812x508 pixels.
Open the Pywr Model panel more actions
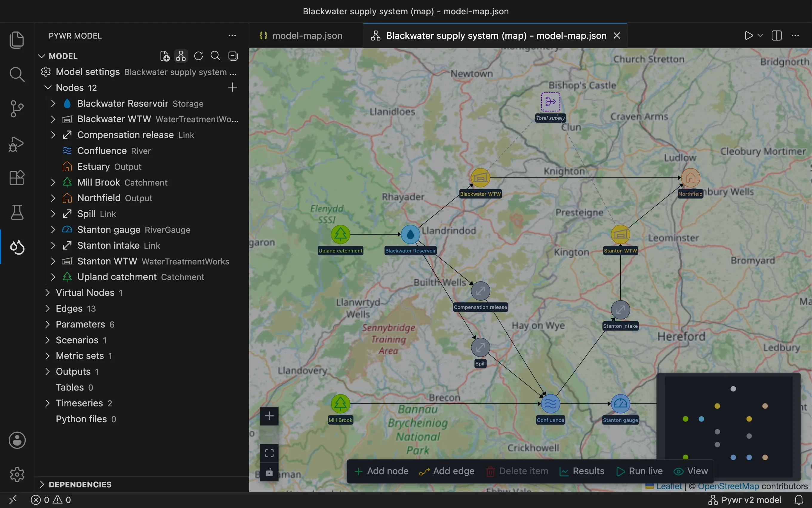[x=232, y=36]
